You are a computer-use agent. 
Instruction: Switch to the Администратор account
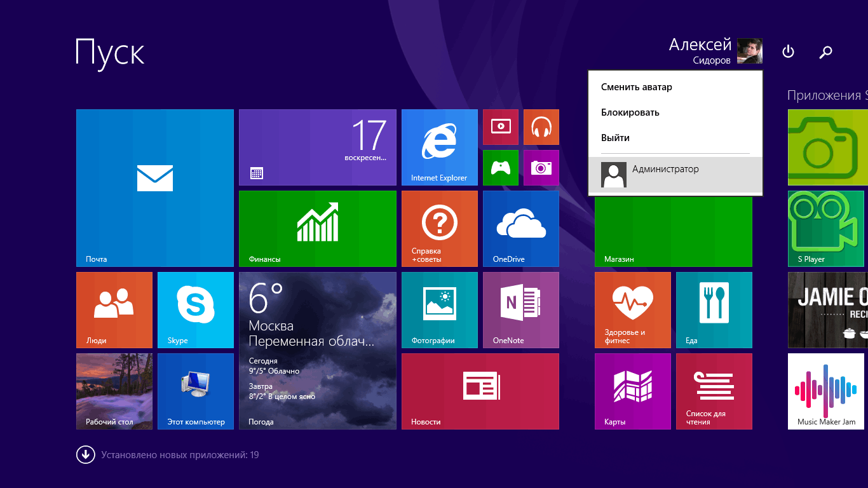(675, 175)
